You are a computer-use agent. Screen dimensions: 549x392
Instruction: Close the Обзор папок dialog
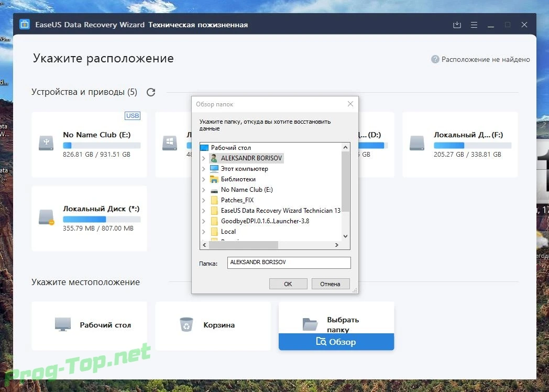point(350,104)
